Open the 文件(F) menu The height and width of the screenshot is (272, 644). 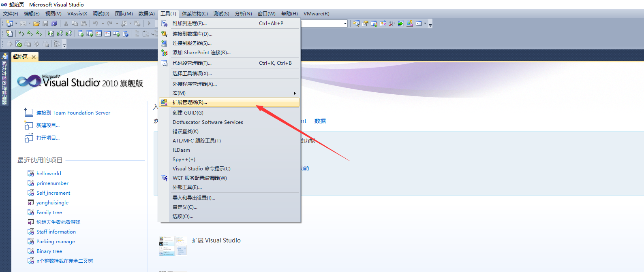(x=11, y=14)
